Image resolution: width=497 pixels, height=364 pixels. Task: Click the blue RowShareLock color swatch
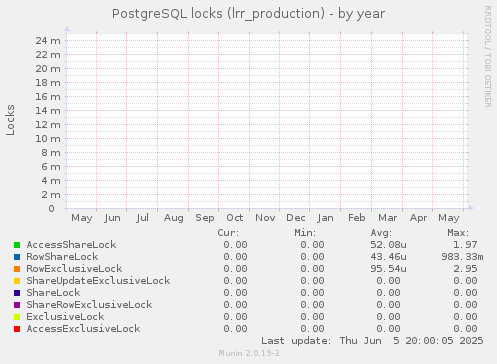(x=17, y=257)
